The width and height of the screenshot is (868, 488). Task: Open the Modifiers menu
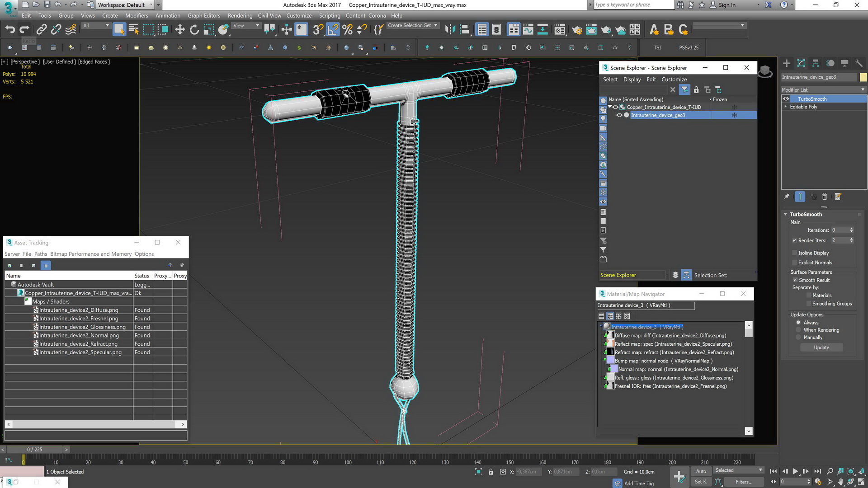(137, 15)
